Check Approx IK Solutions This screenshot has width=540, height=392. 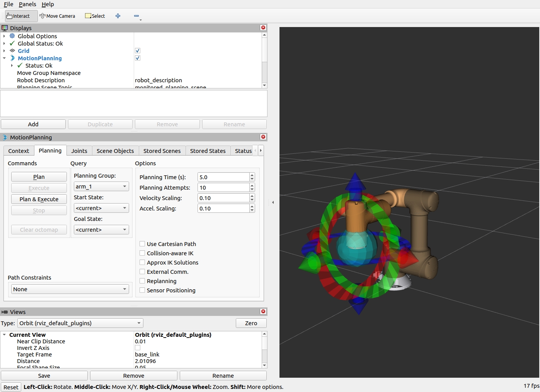click(x=142, y=262)
